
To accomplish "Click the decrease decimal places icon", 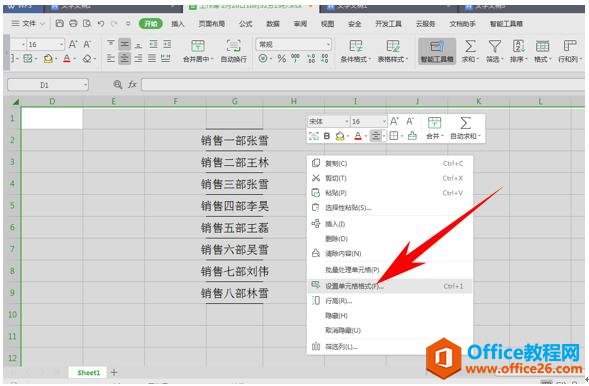I will 325,58.
